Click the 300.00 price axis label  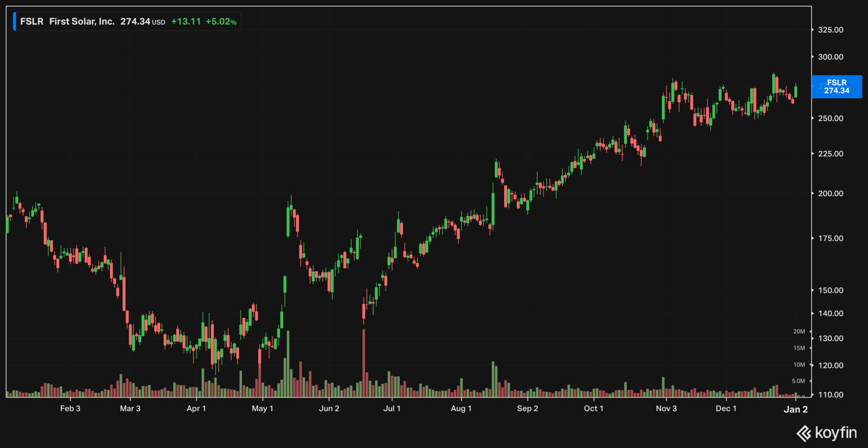(830, 57)
